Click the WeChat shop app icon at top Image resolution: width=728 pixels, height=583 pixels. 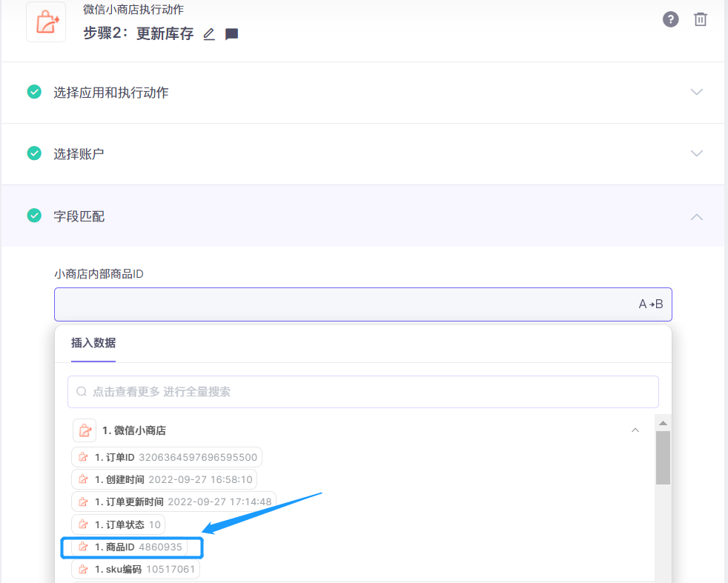click(x=46, y=22)
